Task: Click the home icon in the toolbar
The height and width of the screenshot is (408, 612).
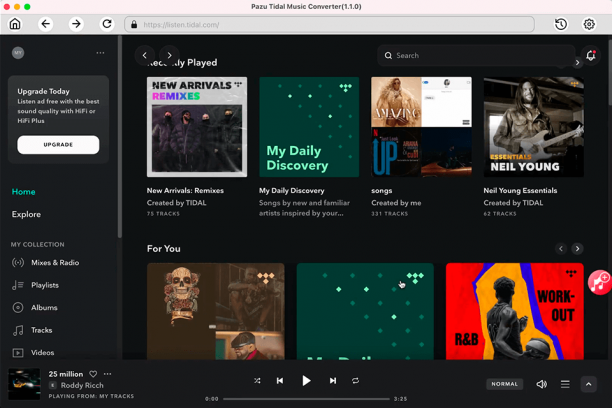Action: click(x=15, y=24)
